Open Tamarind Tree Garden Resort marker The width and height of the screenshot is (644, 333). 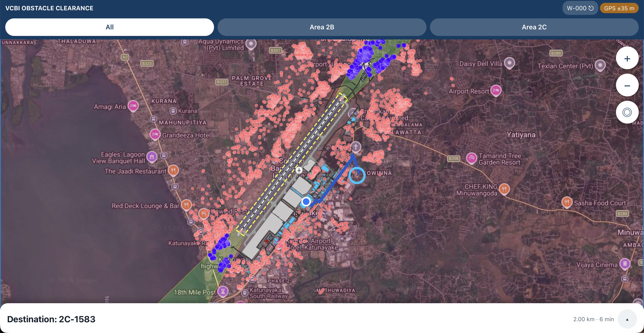(471, 158)
